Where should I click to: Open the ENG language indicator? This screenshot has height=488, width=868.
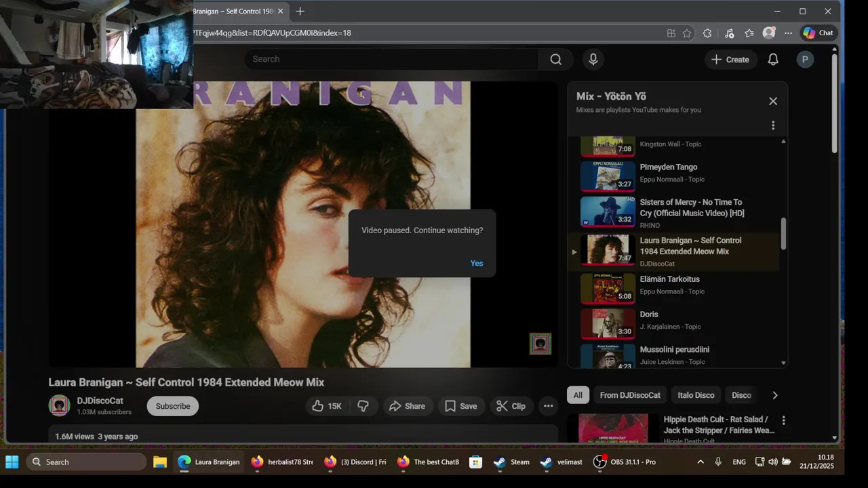(739, 462)
